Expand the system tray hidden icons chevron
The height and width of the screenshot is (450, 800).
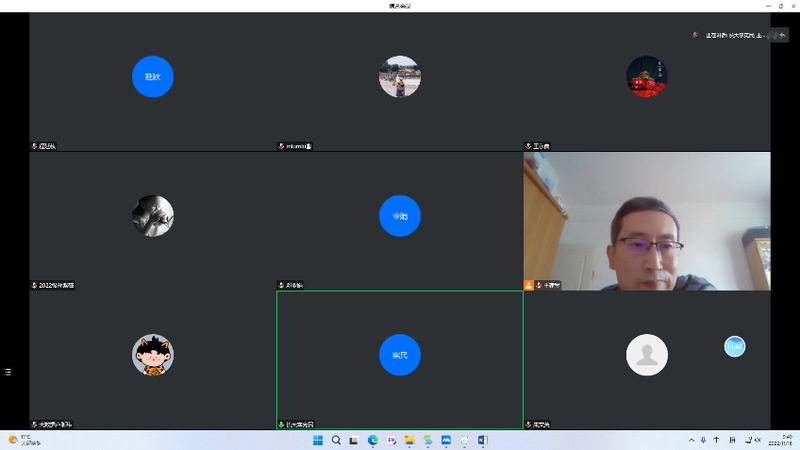691,440
